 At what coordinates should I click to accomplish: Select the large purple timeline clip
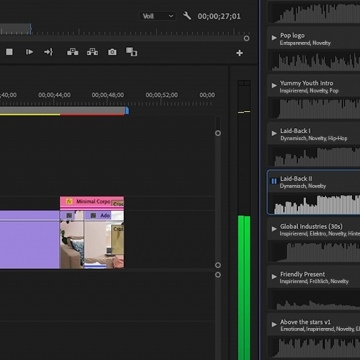click(30, 239)
